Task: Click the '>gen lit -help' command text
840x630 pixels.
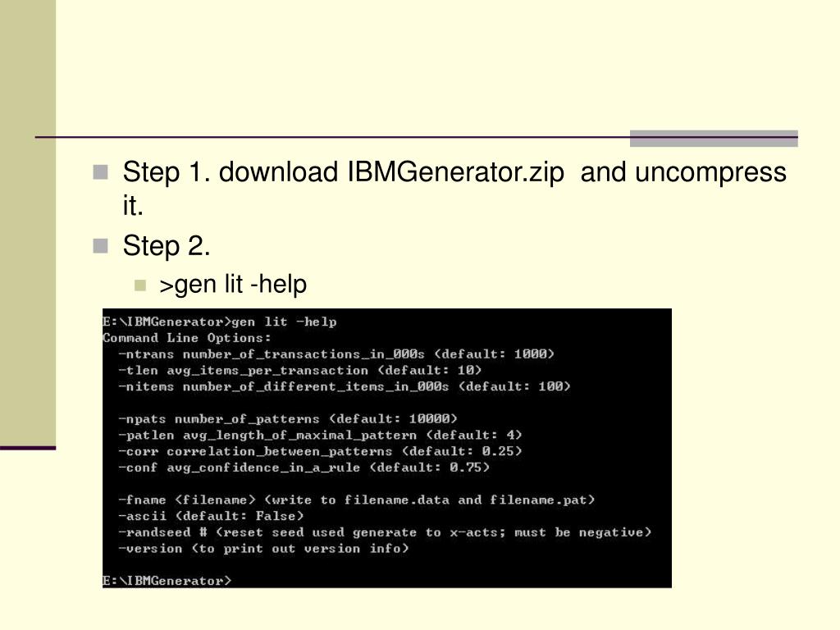Action: (x=233, y=285)
